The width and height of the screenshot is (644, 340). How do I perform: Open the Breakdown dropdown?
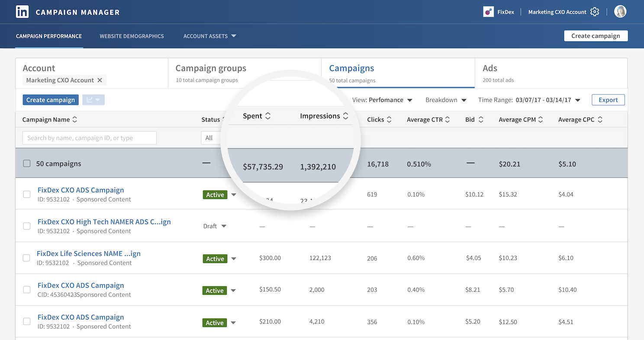446,100
